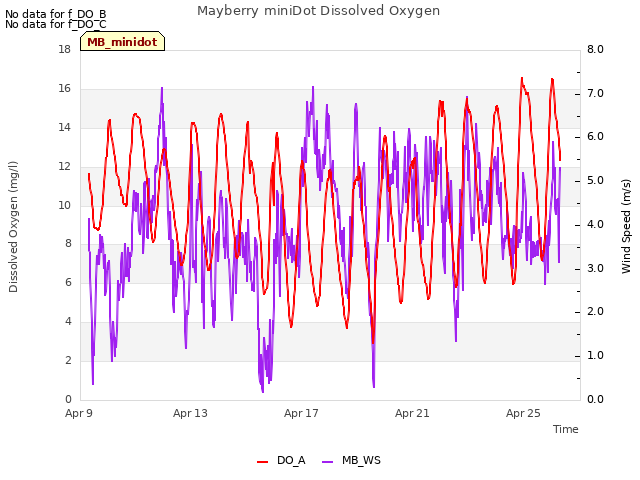This screenshot has height=480, width=640.
Task: Click the 8.0 wind speed tick label
Action: pos(595,49)
